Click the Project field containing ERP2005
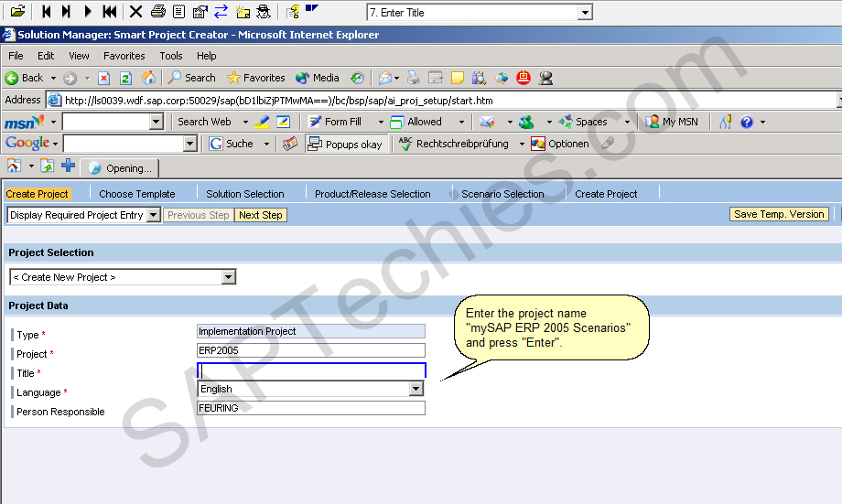This screenshot has width=842, height=504. coord(311,350)
